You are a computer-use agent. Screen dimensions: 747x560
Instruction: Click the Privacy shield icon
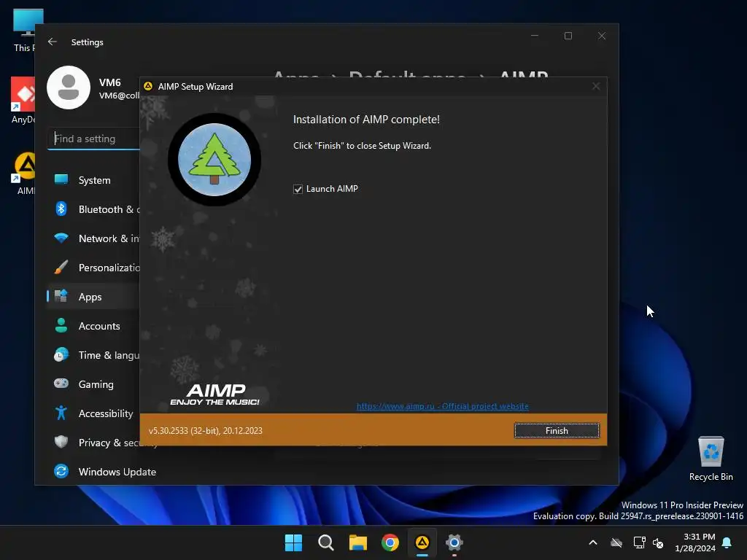coord(61,442)
